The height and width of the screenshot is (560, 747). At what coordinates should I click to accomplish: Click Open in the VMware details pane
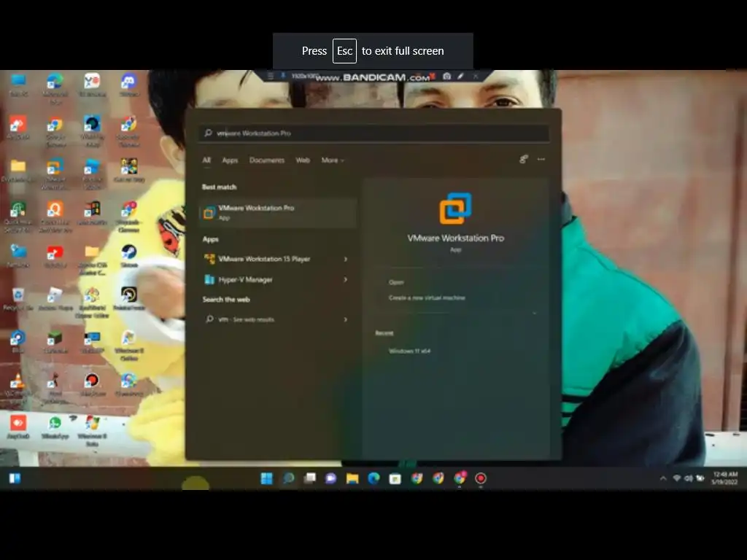tap(396, 282)
